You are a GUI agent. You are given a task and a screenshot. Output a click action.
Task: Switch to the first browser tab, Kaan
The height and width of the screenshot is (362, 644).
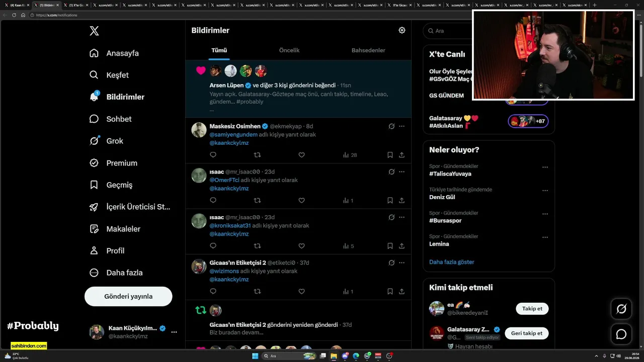point(18,5)
